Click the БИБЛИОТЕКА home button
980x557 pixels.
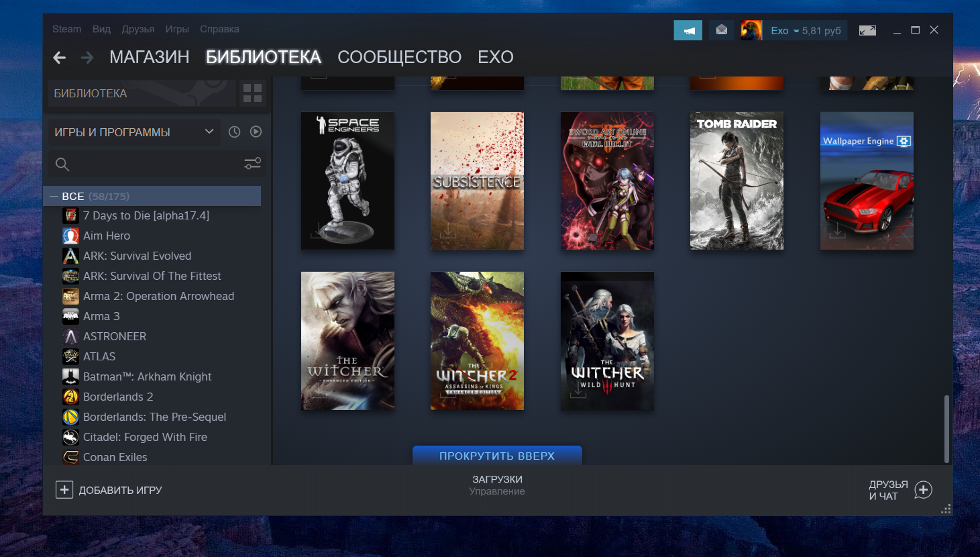tap(142, 93)
